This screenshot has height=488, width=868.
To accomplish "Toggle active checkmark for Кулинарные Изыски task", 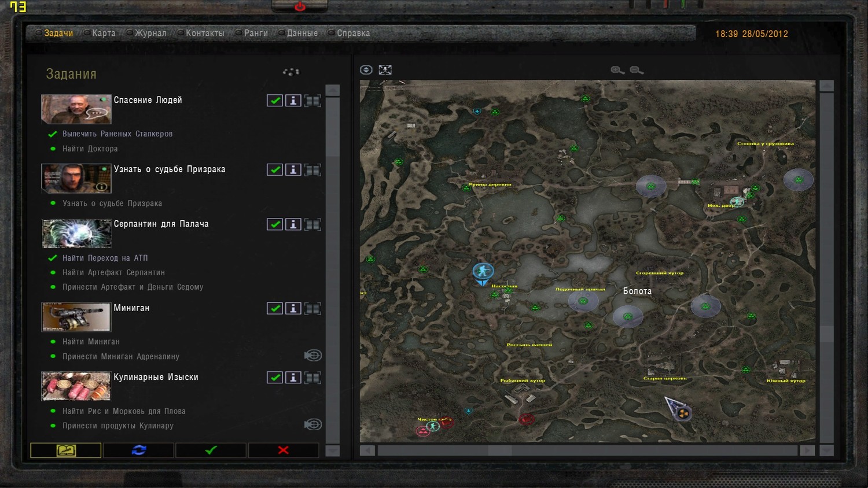I will coord(275,378).
